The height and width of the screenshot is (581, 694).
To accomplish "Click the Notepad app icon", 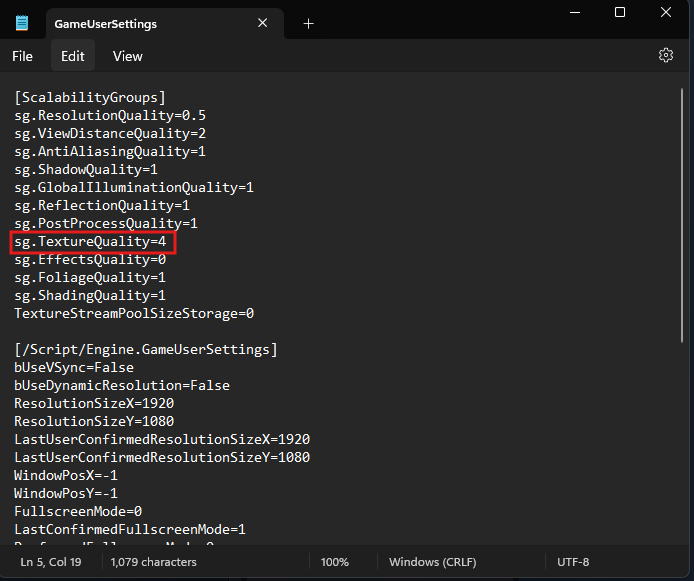I will (22, 23).
